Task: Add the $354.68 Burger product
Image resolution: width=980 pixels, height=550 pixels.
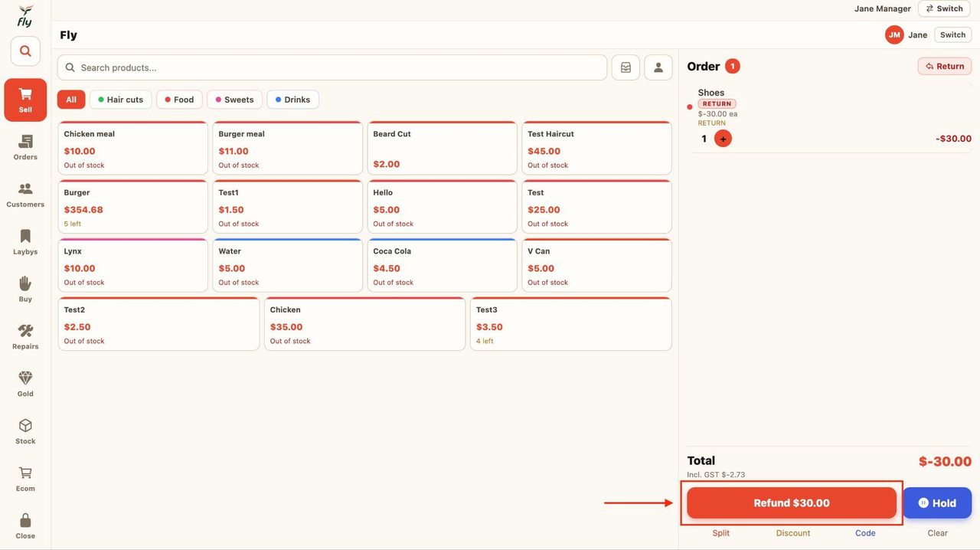Action: coord(133,207)
